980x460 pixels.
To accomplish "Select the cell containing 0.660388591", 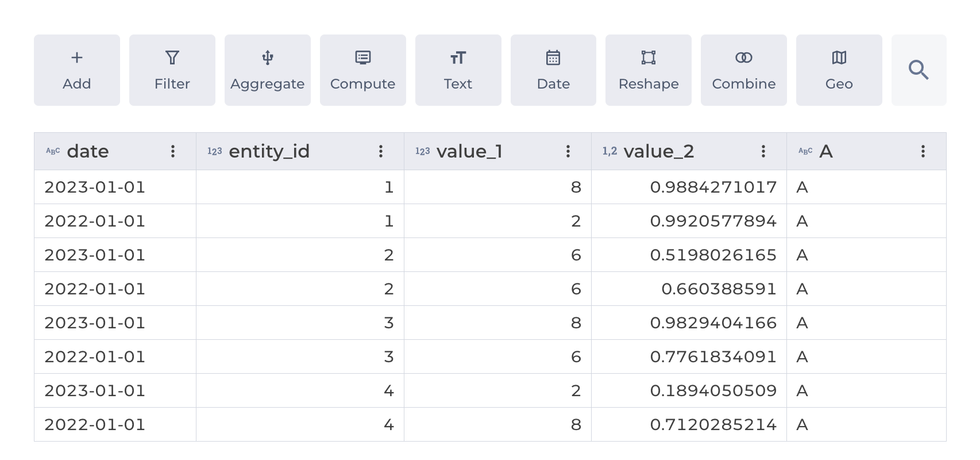I will point(718,289).
